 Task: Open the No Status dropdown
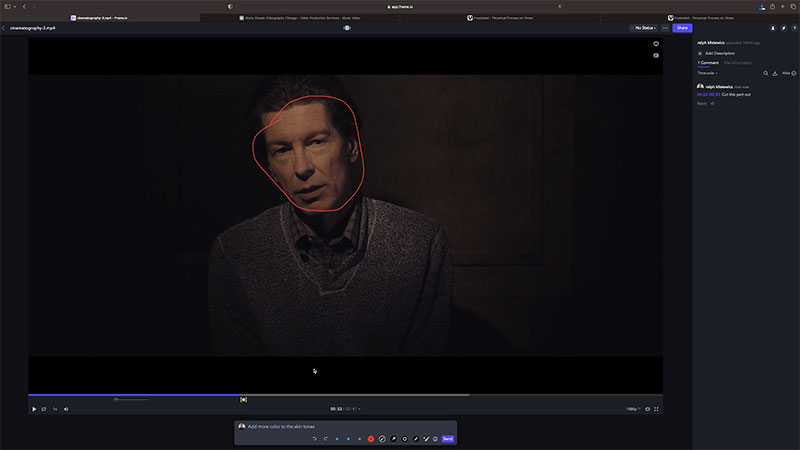pos(644,28)
